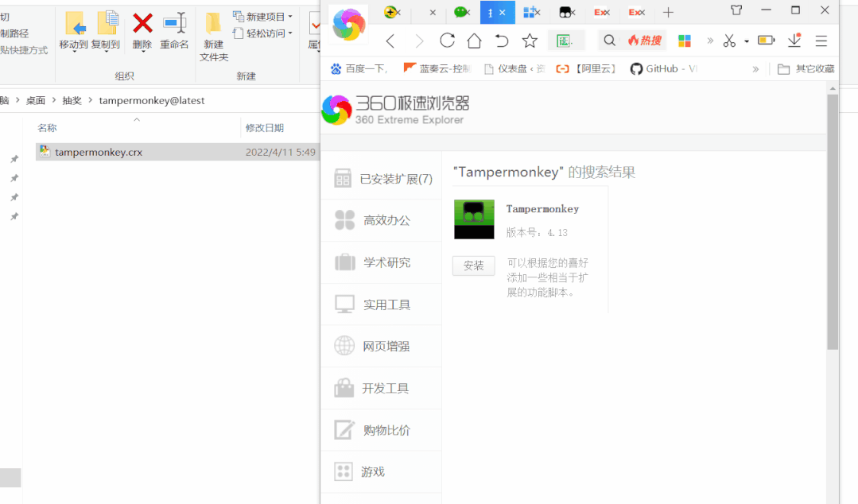Close the active blue tab

(503, 12)
